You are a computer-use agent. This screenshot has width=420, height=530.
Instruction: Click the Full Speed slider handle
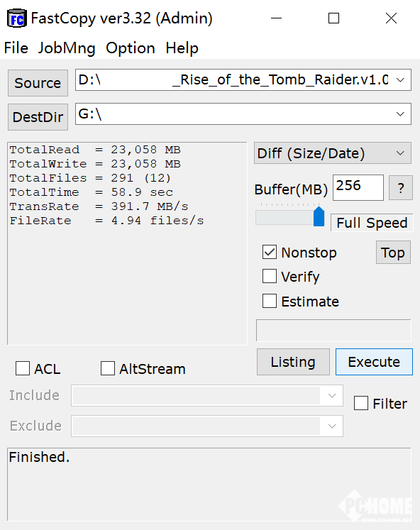pos(319,216)
